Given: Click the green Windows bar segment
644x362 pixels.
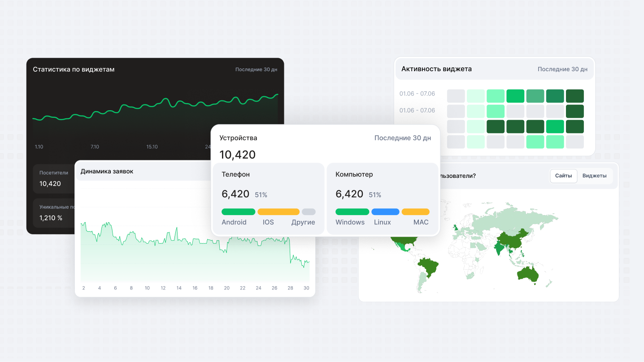Looking at the screenshot, I should [x=352, y=212].
